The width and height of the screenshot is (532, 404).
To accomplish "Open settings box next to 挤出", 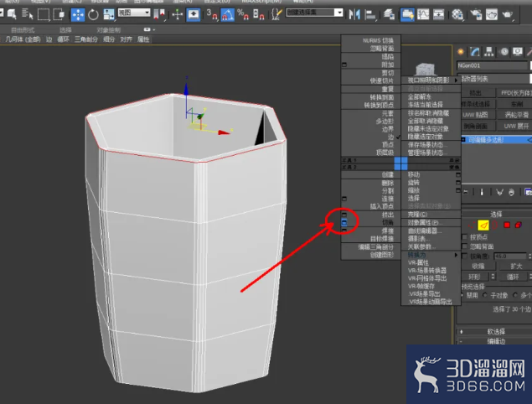I will 344,215.
